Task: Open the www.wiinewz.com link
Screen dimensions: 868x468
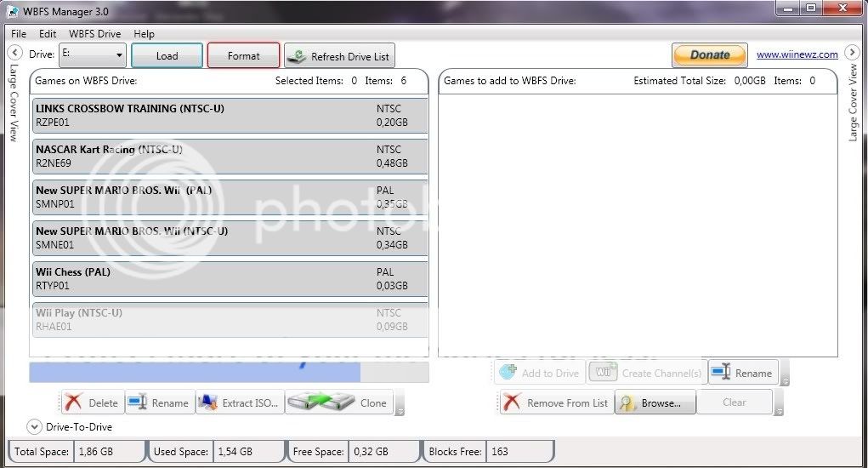Action: [797, 54]
